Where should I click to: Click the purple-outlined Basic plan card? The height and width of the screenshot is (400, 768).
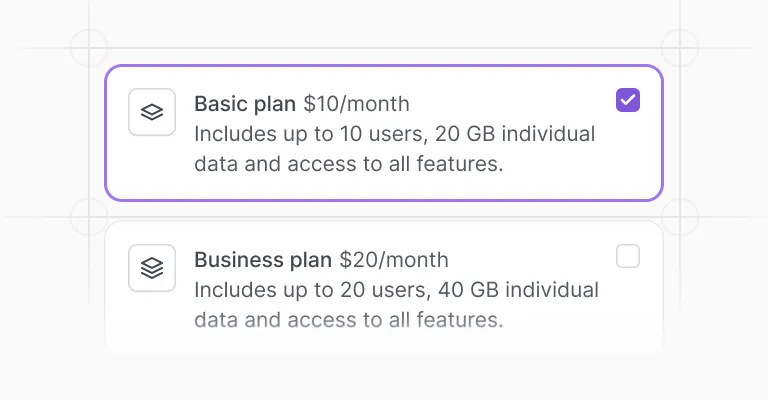pyautogui.click(x=384, y=133)
